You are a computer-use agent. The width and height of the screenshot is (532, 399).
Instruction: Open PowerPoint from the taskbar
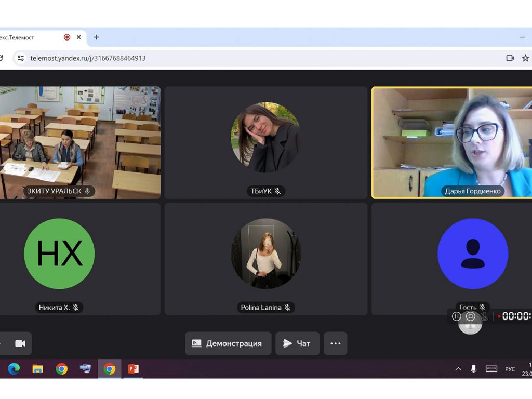(x=134, y=369)
